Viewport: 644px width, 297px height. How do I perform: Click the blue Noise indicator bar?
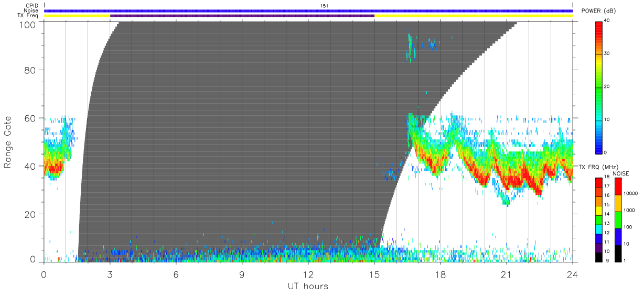308,10
